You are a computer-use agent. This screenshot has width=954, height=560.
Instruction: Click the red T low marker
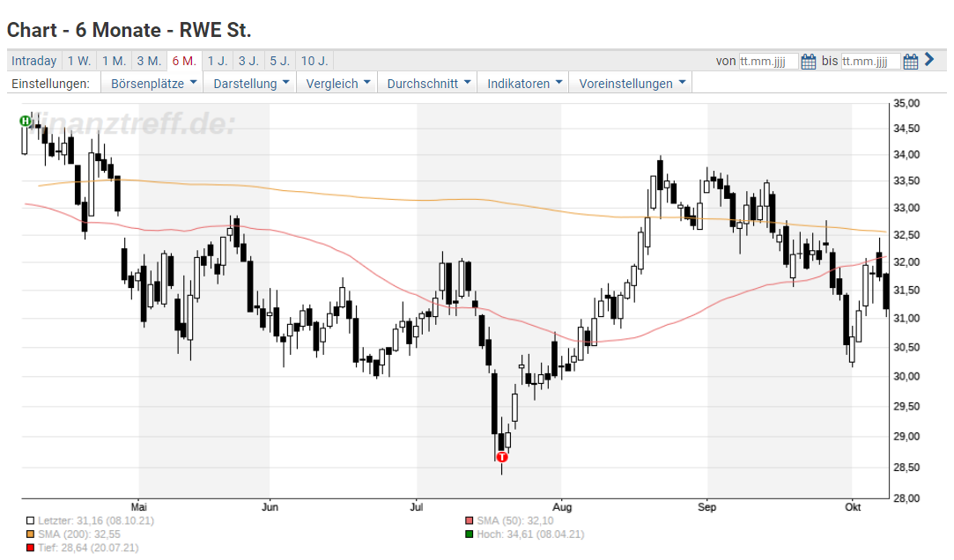point(502,457)
